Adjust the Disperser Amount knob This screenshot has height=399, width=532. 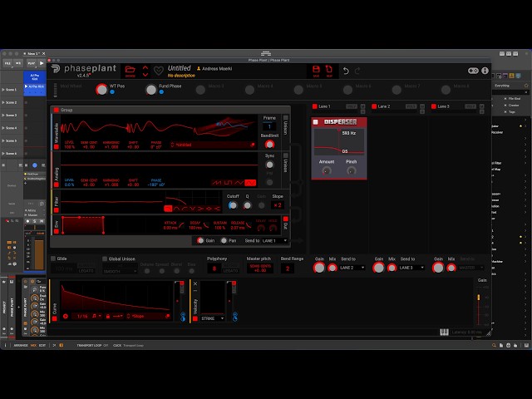[327, 171]
